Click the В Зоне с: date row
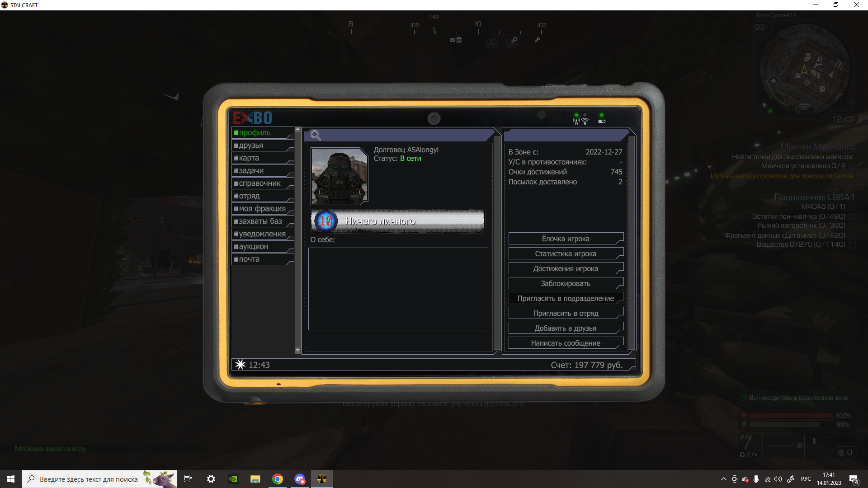Screen dimensions: 868x488 565,152
